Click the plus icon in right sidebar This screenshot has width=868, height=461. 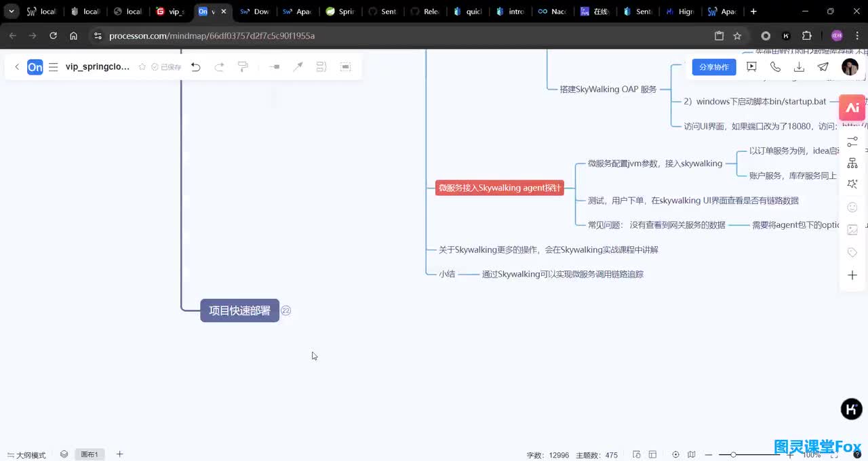click(852, 275)
